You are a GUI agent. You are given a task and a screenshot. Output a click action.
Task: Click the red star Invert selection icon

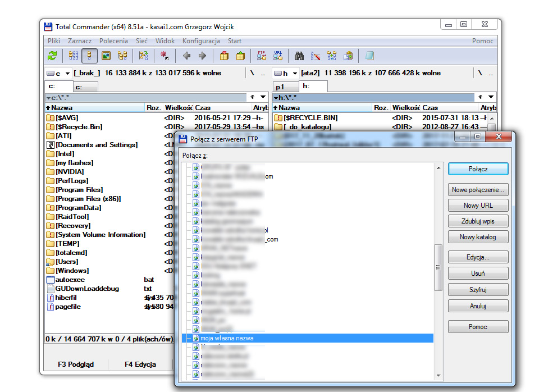point(165,56)
